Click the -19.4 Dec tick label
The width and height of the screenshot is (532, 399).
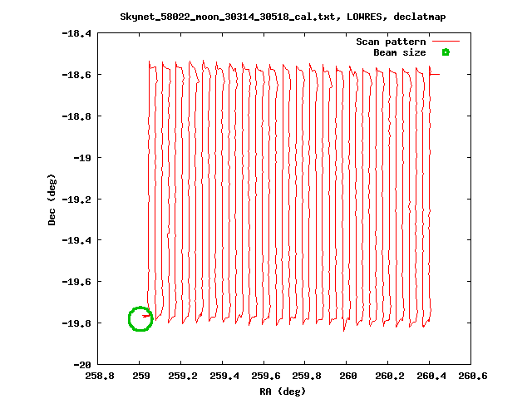coord(76,240)
